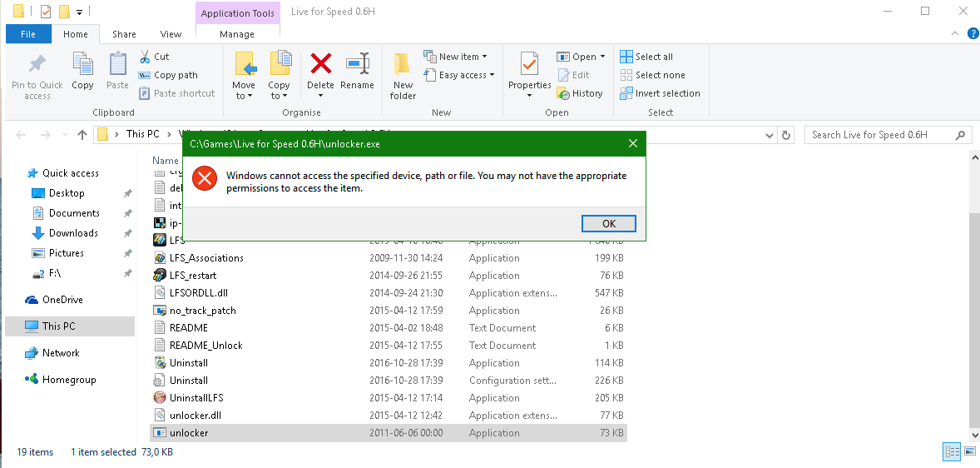Close the unlocker.exe error dialog

click(x=632, y=144)
